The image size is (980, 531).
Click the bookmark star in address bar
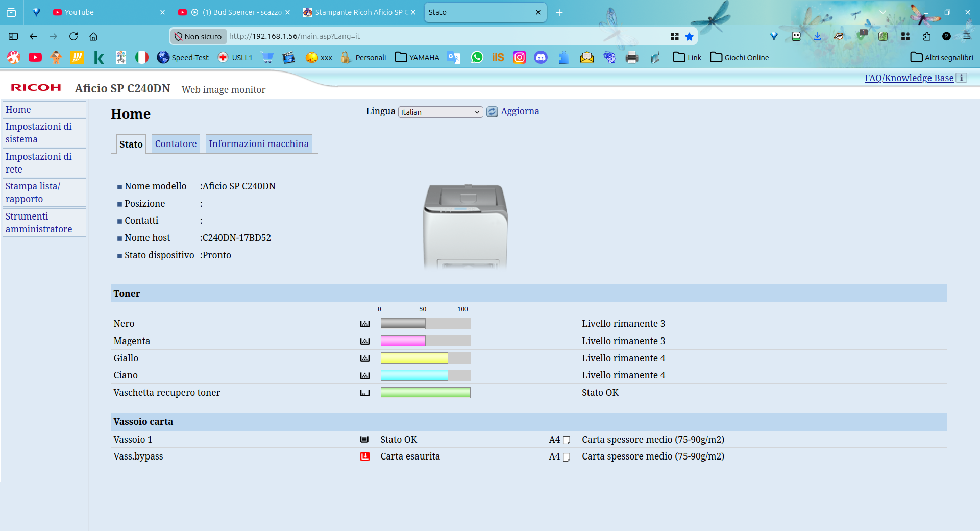tap(689, 36)
